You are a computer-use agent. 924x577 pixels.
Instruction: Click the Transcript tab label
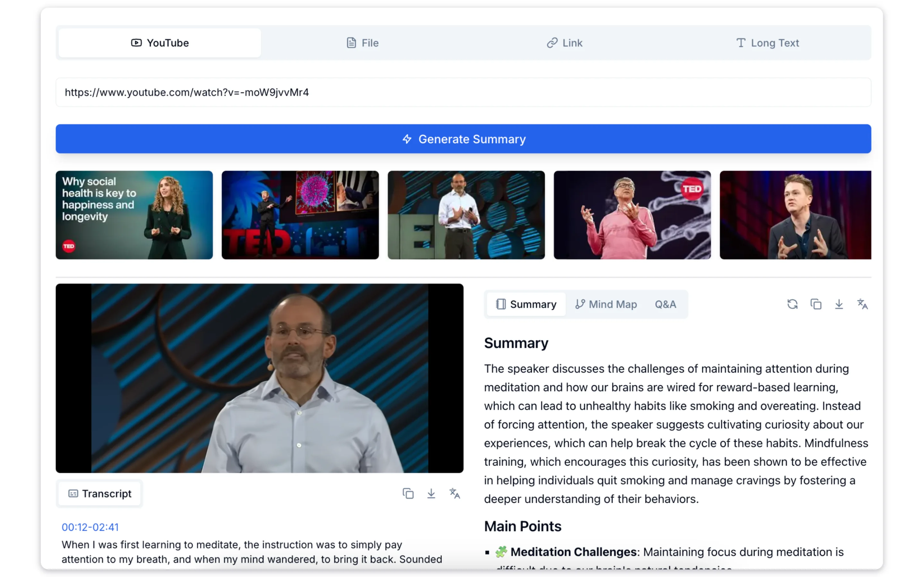(100, 493)
